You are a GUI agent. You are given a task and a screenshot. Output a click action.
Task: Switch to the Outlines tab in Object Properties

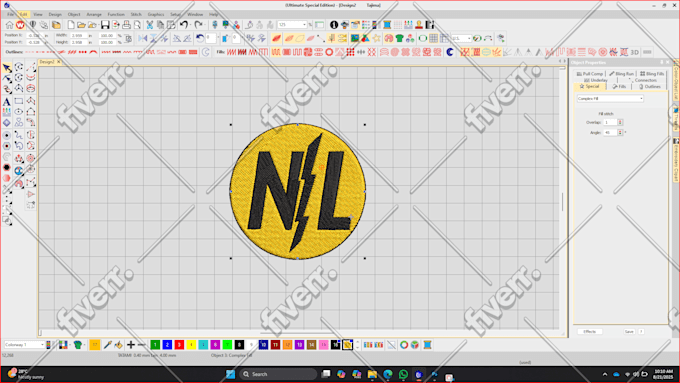(650, 87)
